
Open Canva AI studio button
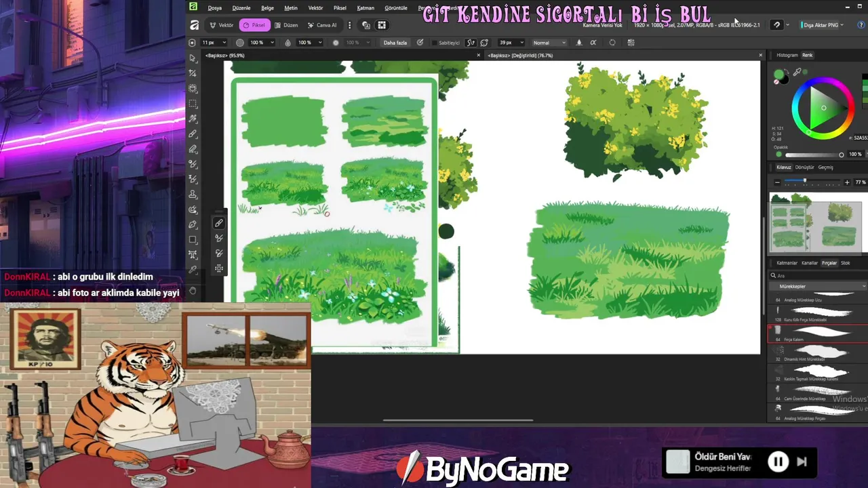tap(322, 25)
